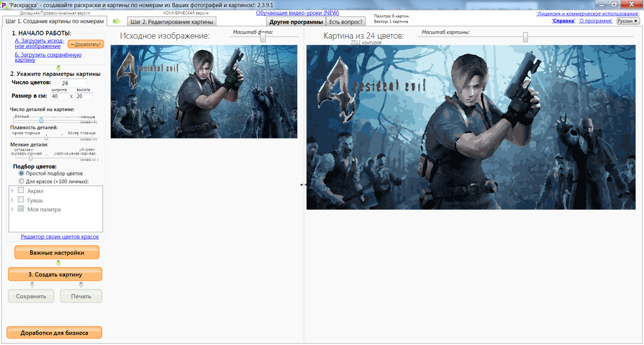This screenshot has height=345, width=644.
Task: Click the generated 24-color painting preview
Action: (472, 127)
